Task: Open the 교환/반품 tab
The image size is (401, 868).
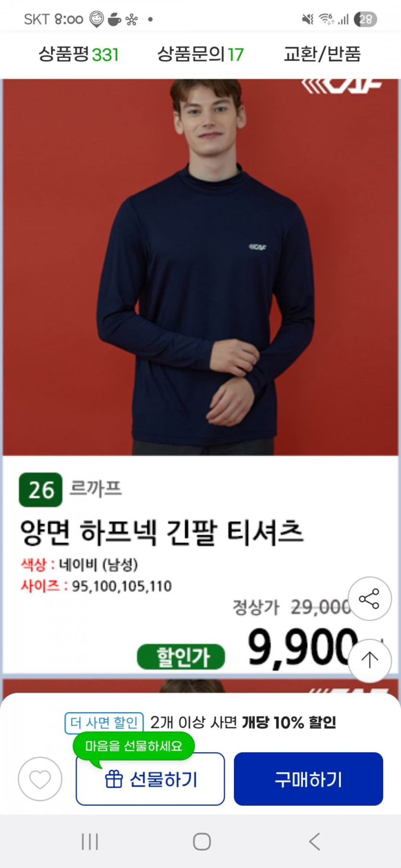Action: coord(322,54)
